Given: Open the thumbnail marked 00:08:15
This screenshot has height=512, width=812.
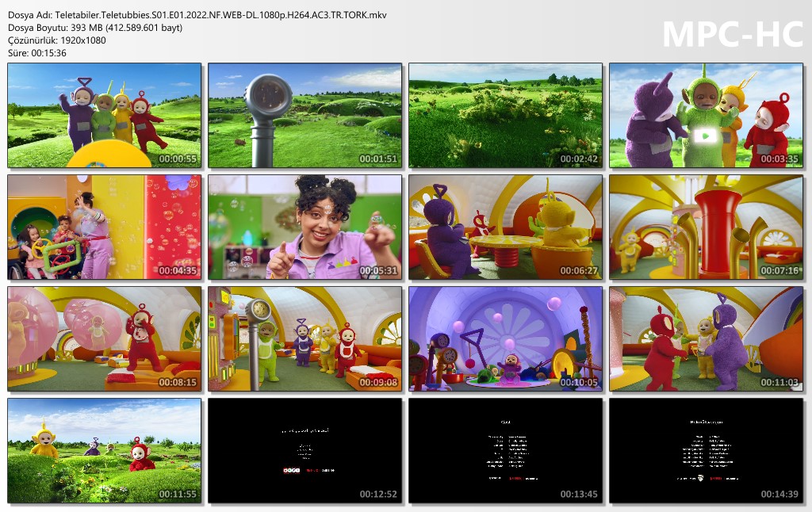Looking at the screenshot, I should (x=105, y=339).
